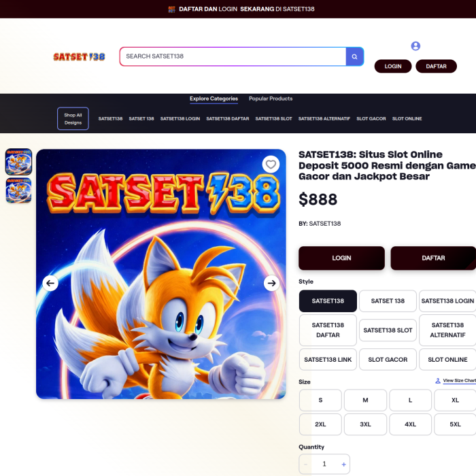Screen dimensions: 476x476
Task: Pick size 3XL
Action: 365,424
